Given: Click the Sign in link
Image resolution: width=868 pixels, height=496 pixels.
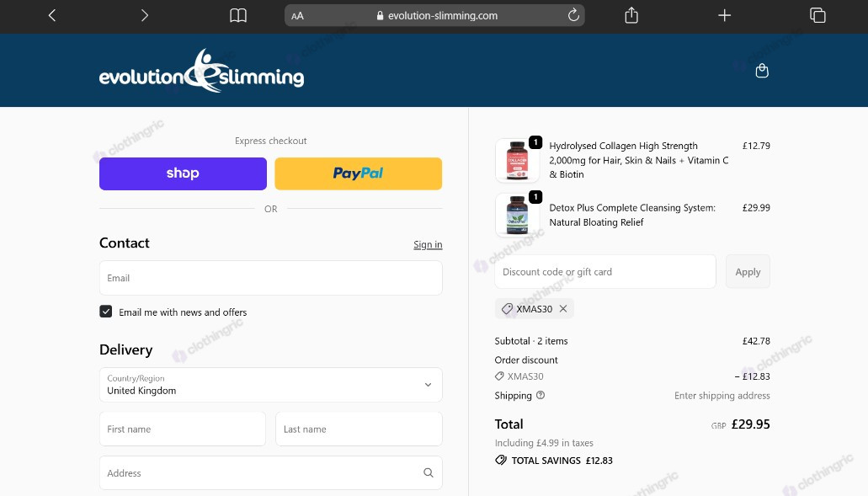Looking at the screenshot, I should 428,244.
